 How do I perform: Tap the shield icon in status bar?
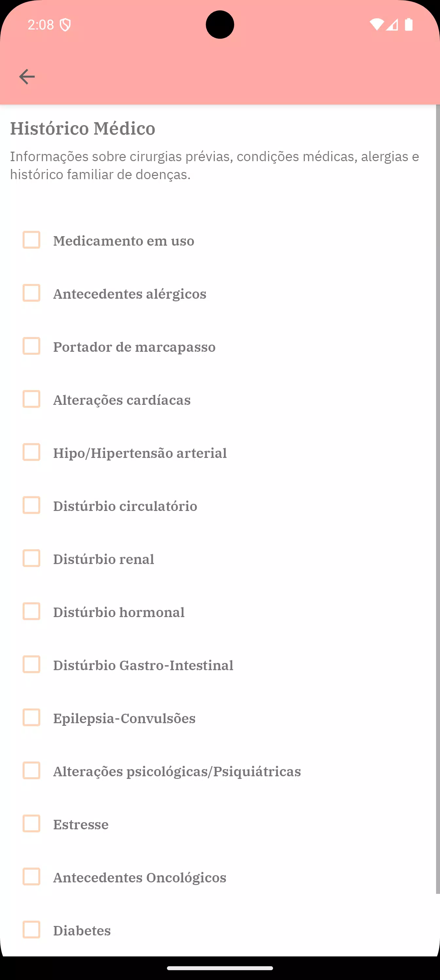[65, 25]
